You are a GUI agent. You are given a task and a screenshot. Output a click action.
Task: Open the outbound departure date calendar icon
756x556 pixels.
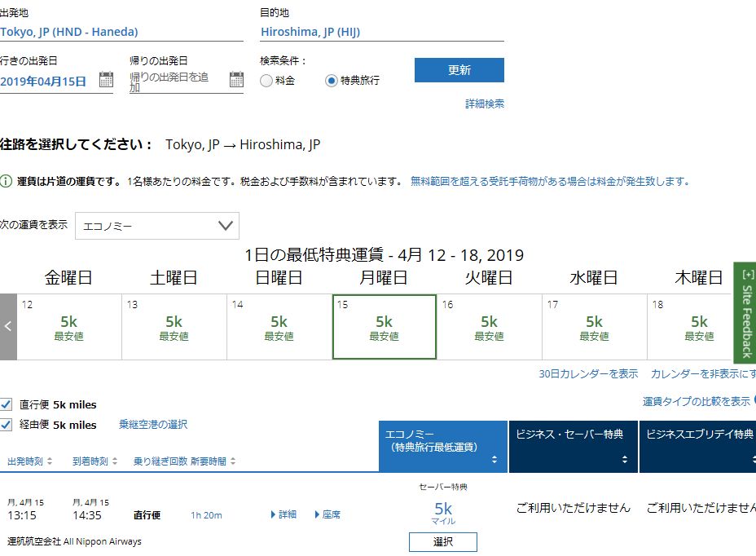coord(106,79)
